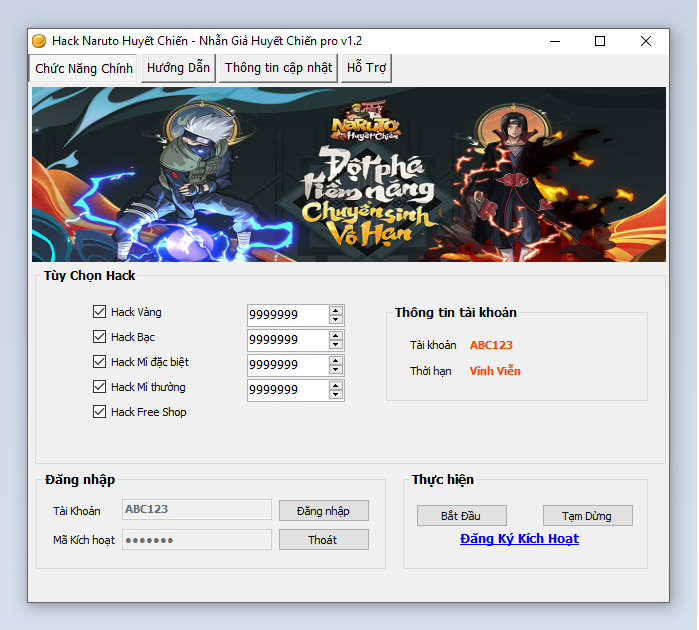This screenshot has height=630, width=699.
Task: Uncheck the Hack Vàng checkbox
Action: pyautogui.click(x=99, y=312)
